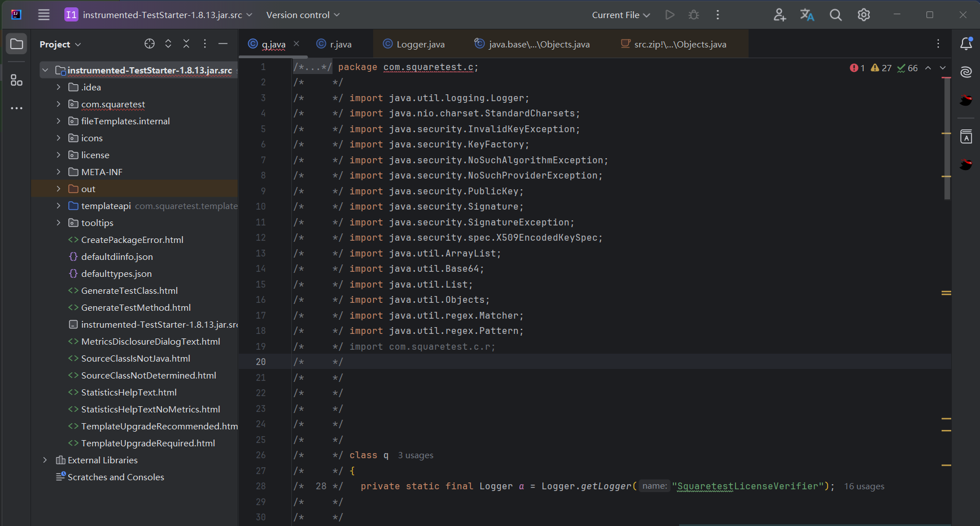The height and width of the screenshot is (526, 980).
Task: Expand External Libraries node
Action: coord(45,460)
